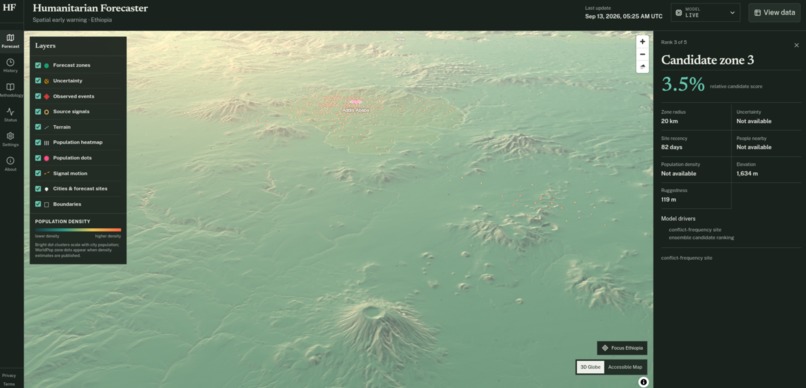Click the Candidate zone 3 title
Image resolution: width=806 pixels, height=388 pixels.
(x=707, y=60)
